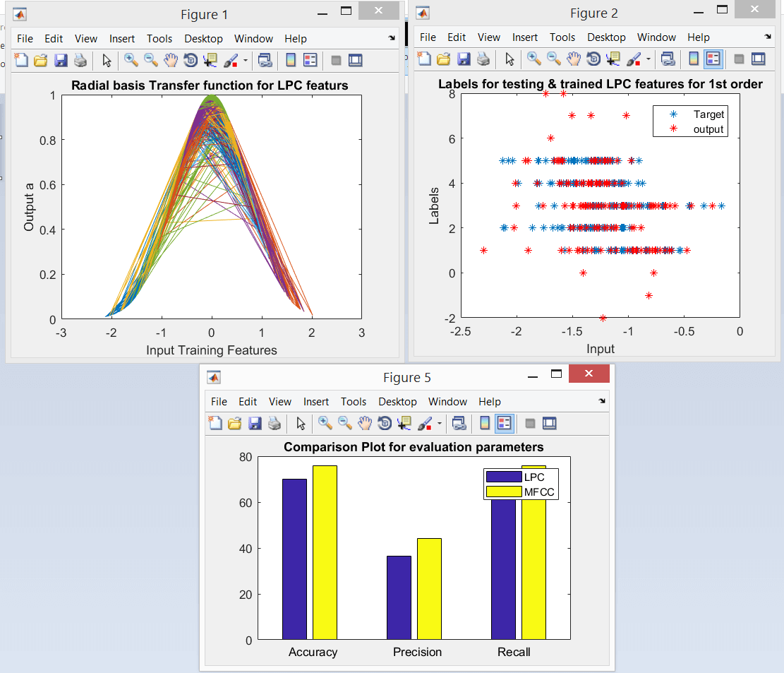Viewport: 784px width, 673px height.
Task: Expand Brush dropdown arrow in Figure 5
Action: coord(439,424)
